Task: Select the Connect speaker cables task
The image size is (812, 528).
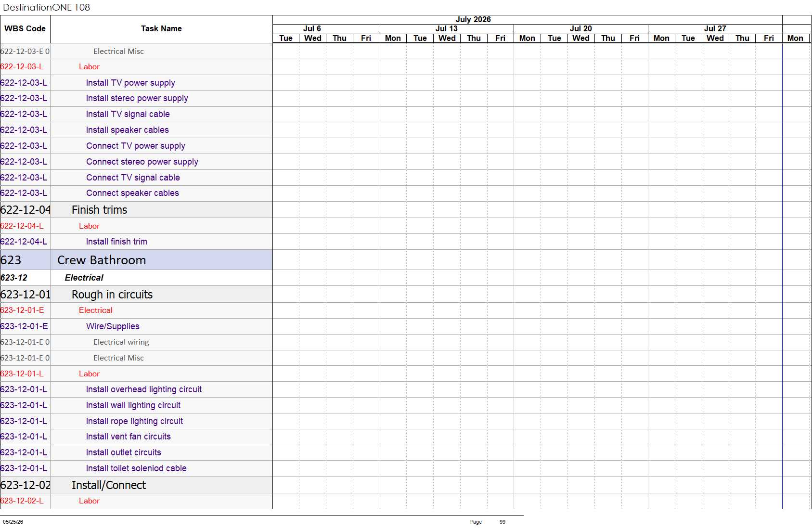Action: [132, 193]
